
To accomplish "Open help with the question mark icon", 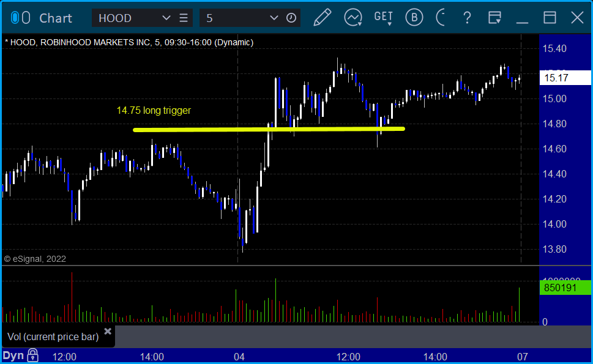I will pos(467,18).
